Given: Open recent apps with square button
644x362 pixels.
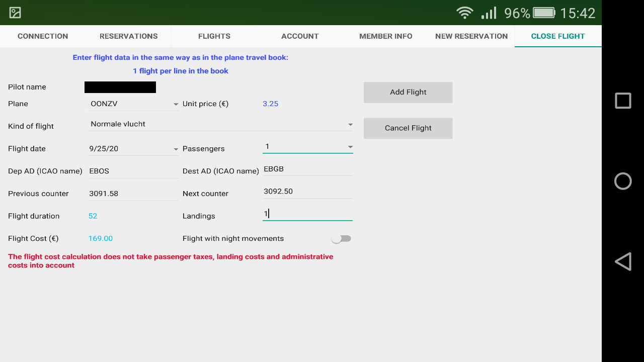Looking at the screenshot, I should pos(623,101).
